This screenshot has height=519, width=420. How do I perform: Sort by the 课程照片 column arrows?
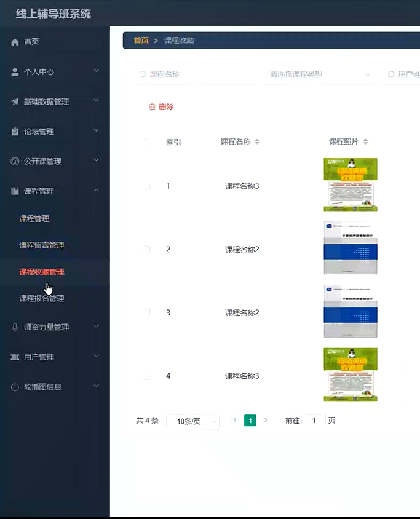point(365,141)
